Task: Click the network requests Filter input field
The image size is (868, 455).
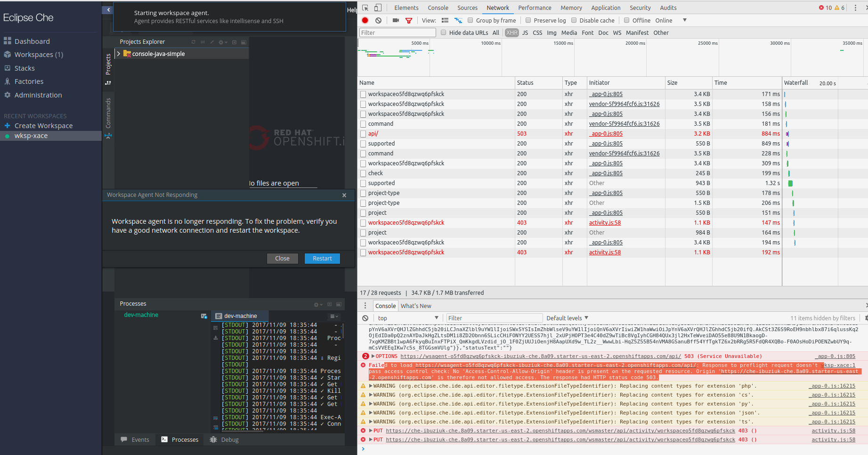Action: 397,32
